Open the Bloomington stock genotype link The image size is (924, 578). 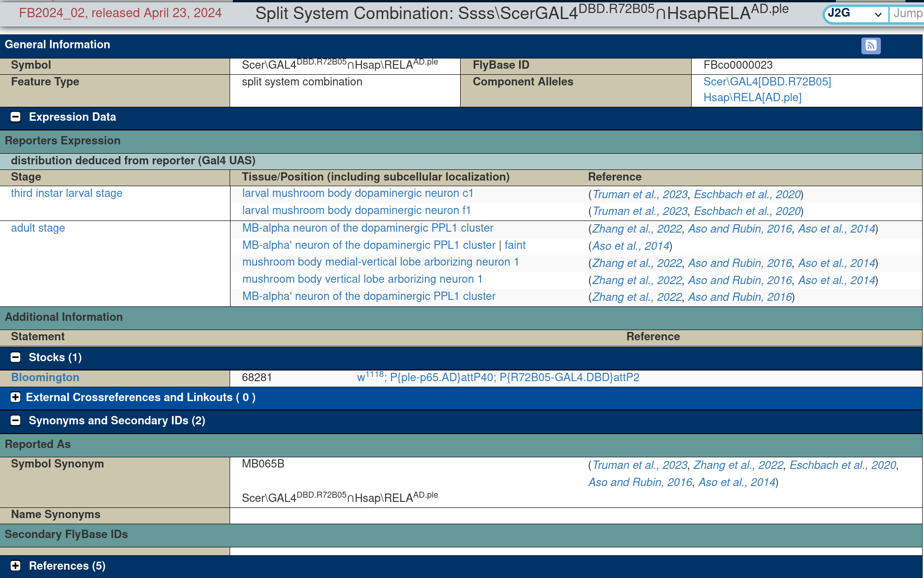point(498,377)
